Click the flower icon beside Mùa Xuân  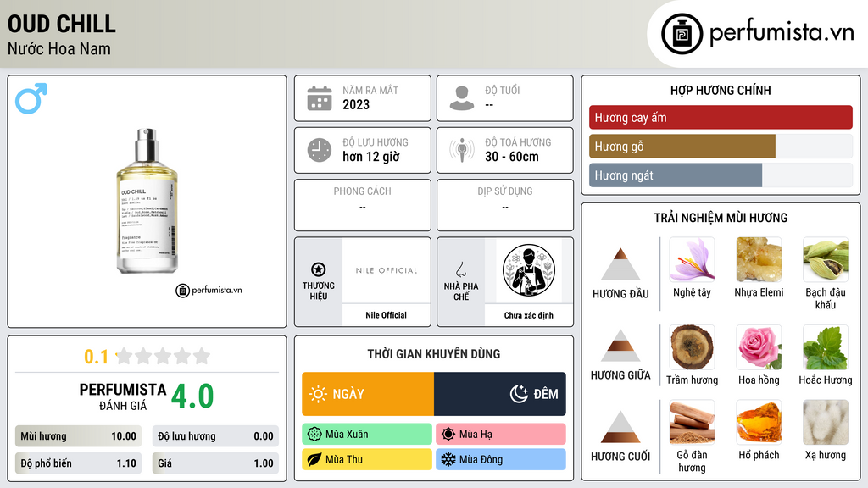coord(314,435)
